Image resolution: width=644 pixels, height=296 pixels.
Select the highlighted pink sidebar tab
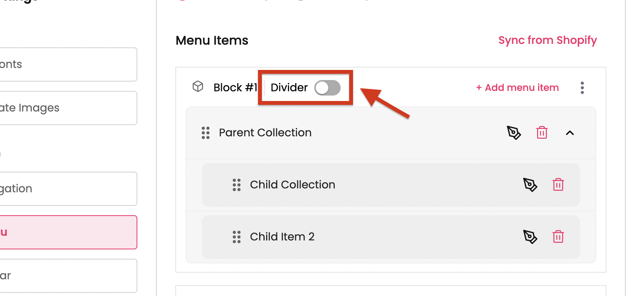tap(68, 232)
